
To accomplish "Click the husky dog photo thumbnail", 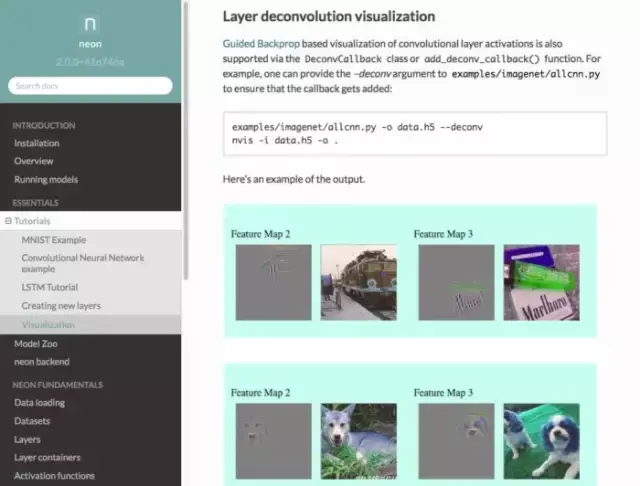I will [358, 441].
